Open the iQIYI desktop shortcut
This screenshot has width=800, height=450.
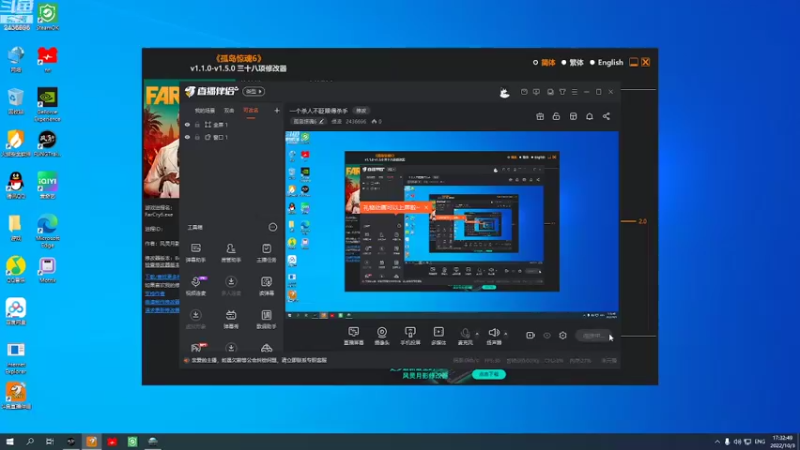tap(47, 185)
